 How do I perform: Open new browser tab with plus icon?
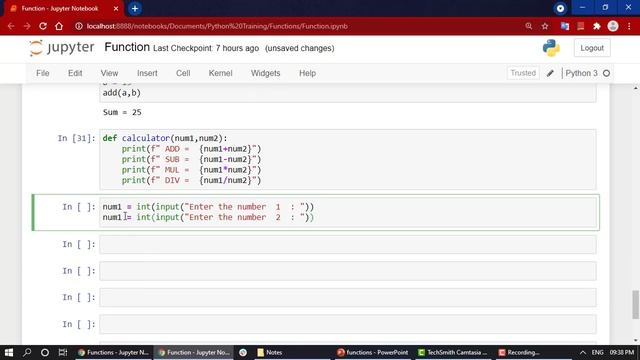(x=135, y=9)
